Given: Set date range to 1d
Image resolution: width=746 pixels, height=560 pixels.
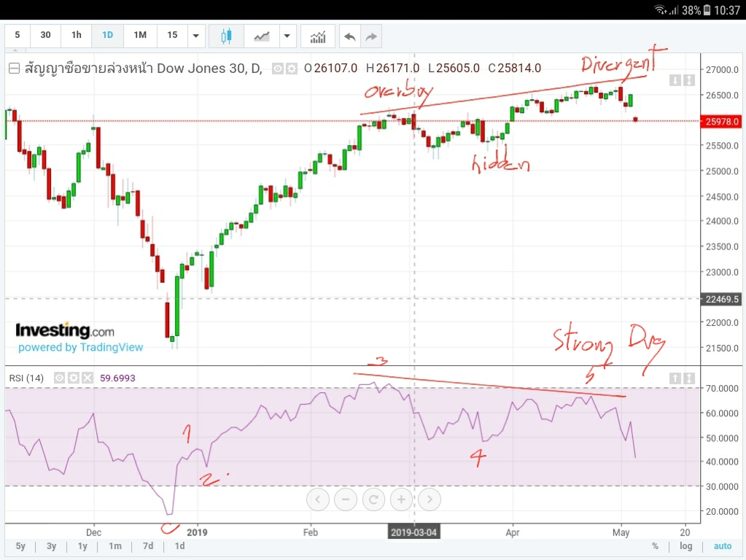Looking at the screenshot, I should tap(179, 546).
